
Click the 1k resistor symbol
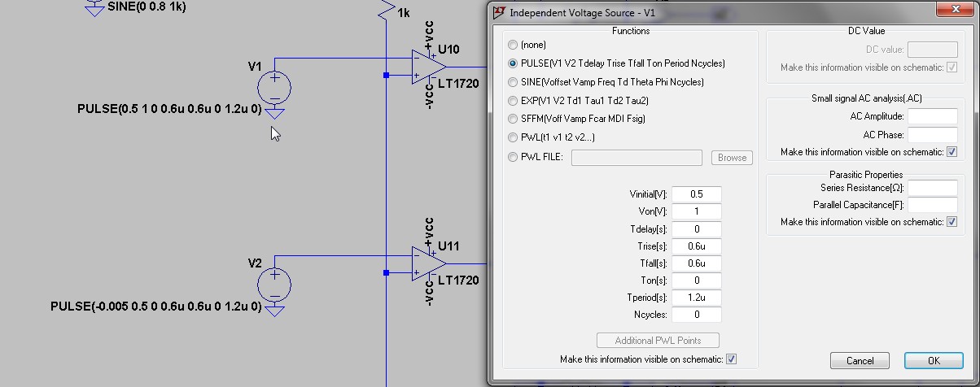pyautogui.click(x=385, y=10)
